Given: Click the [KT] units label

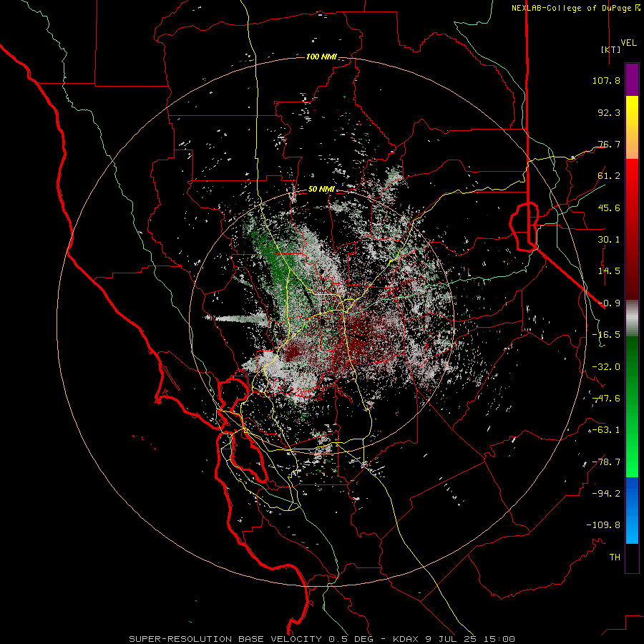Looking at the screenshot, I should point(610,49).
